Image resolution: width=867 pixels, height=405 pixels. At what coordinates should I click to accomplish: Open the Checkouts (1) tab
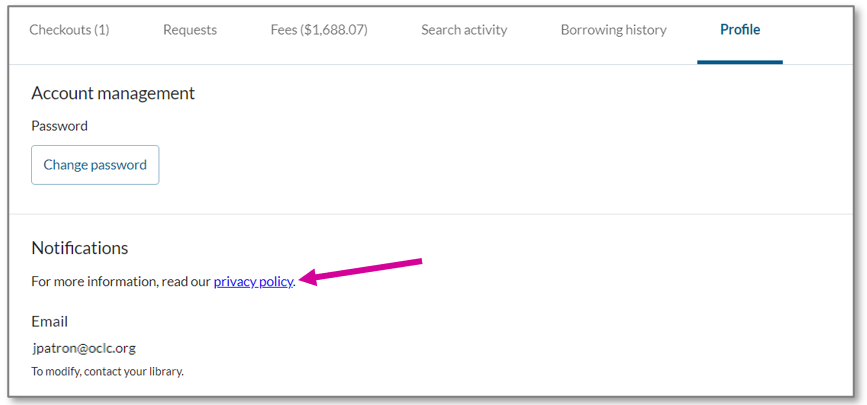(x=69, y=30)
